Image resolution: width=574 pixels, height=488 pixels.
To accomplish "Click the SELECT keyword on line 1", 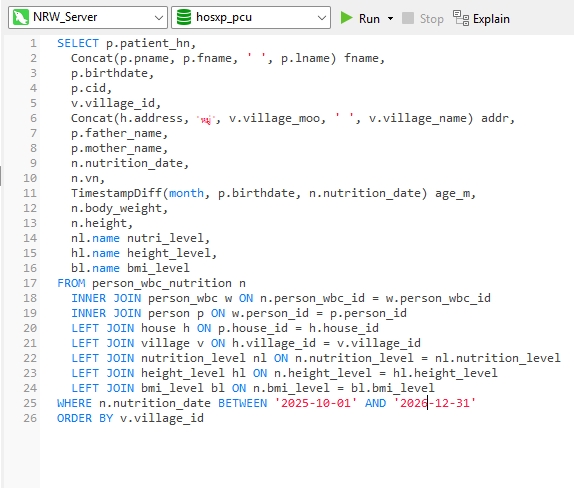I will 78,43.
